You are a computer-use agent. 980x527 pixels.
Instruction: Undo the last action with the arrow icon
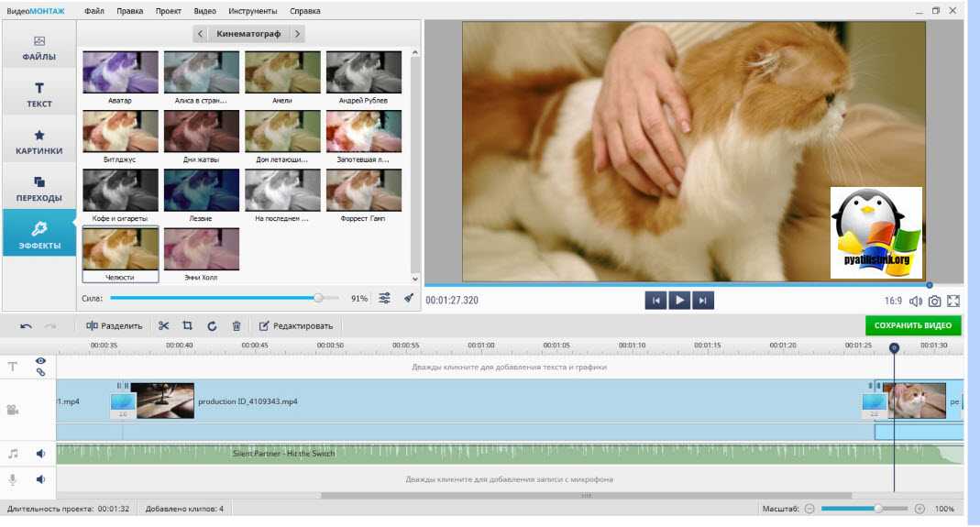(26, 325)
